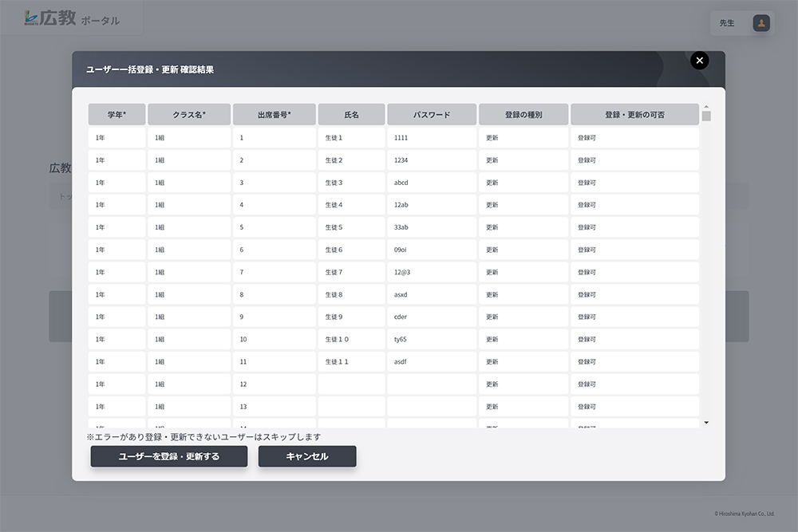Screen dimensions: 798x532
Task: Click the table scrollbar thumb
Action: (x=706, y=116)
